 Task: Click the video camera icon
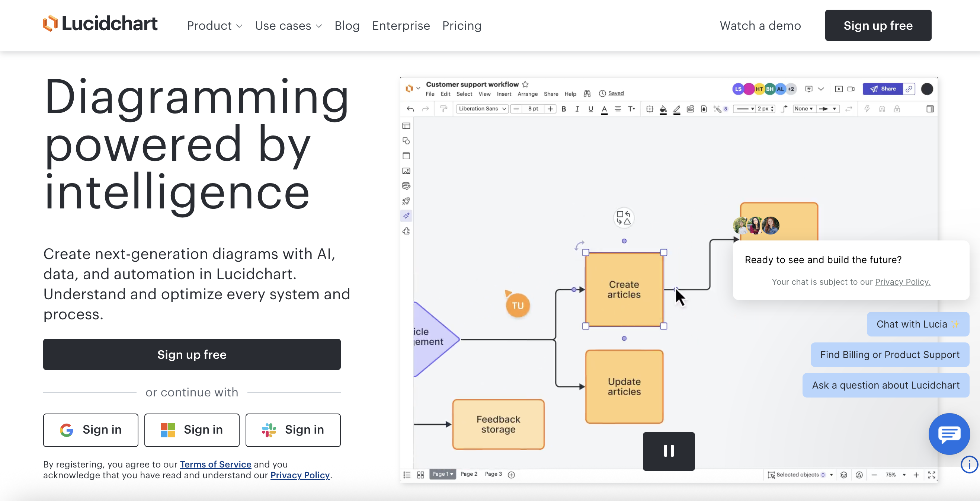click(x=851, y=89)
